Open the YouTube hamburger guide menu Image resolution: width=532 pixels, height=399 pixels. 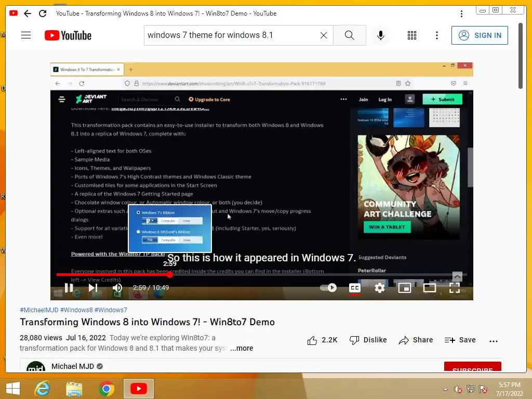pyautogui.click(x=26, y=35)
